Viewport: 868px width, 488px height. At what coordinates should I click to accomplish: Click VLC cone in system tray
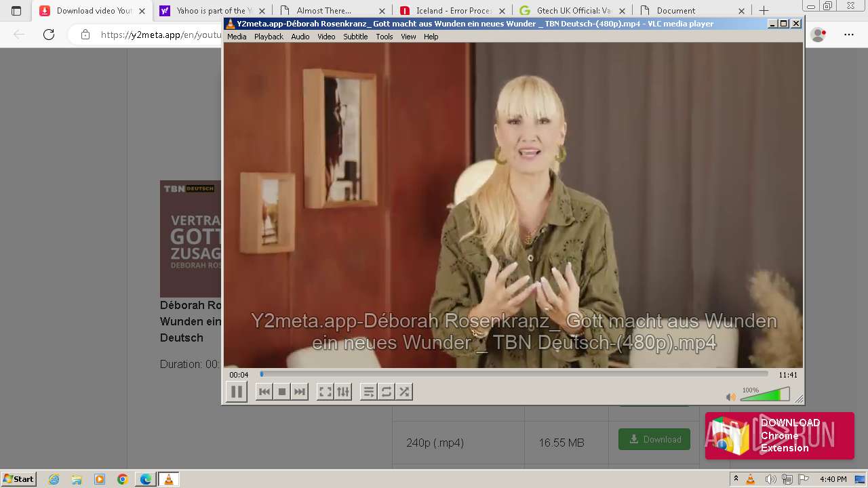[751, 479]
